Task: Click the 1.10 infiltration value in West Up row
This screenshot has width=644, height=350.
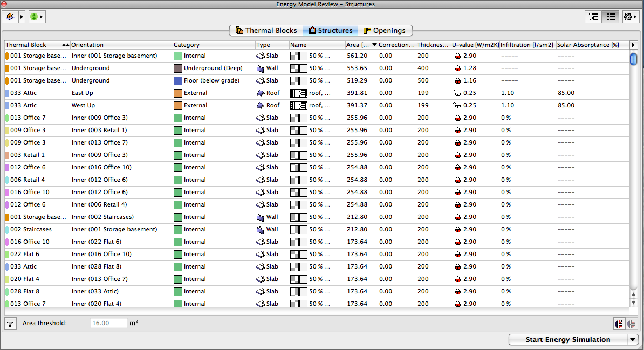Action: (508, 106)
